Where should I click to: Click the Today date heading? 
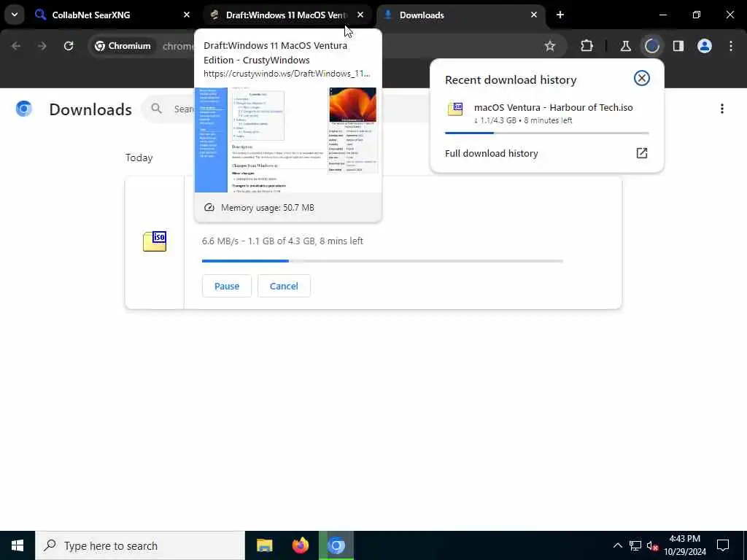pyautogui.click(x=139, y=157)
